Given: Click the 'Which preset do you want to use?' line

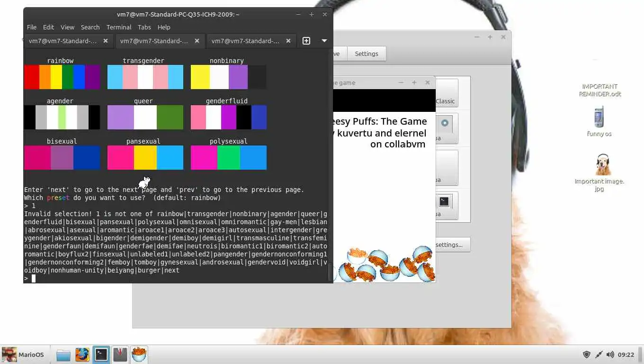Looking at the screenshot, I should [123, 198].
